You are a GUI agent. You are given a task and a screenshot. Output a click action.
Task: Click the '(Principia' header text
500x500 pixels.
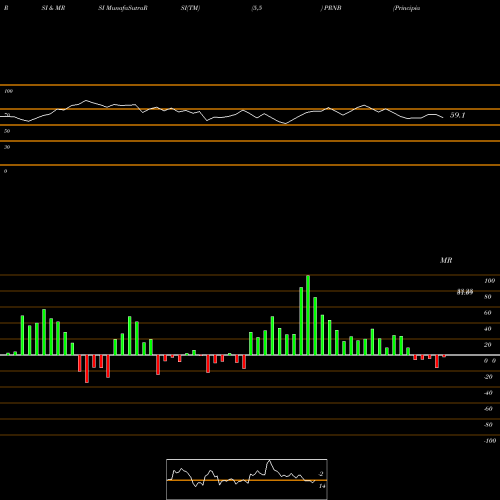(406, 8)
